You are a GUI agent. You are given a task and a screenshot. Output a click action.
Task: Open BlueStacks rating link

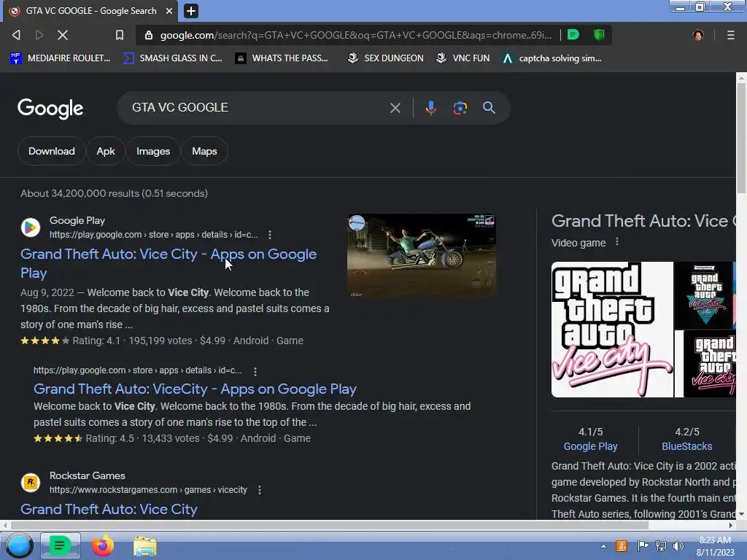coord(686,446)
